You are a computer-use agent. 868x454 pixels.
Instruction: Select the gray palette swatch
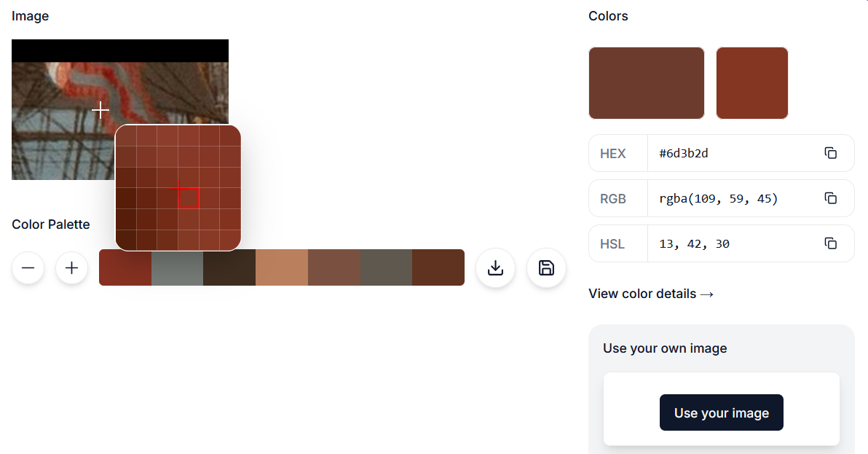177,267
